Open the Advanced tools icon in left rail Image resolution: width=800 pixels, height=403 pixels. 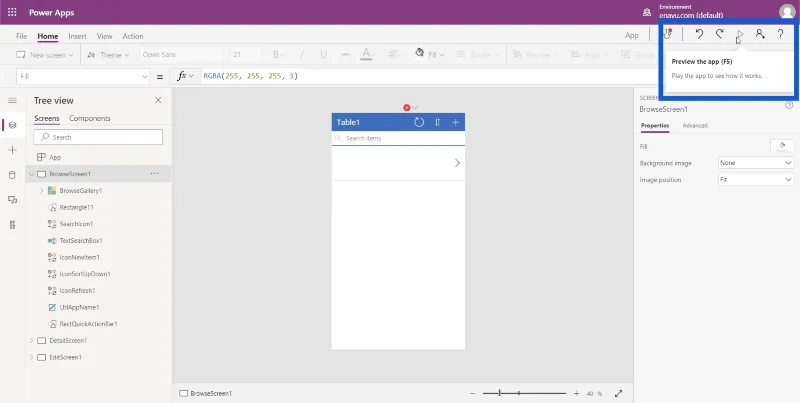click(12, 225)
